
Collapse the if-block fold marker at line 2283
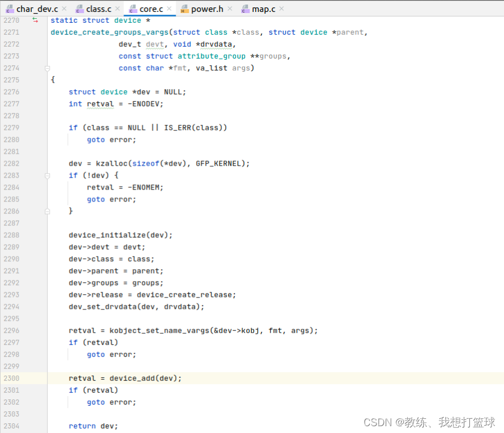[x=47, y=175]
